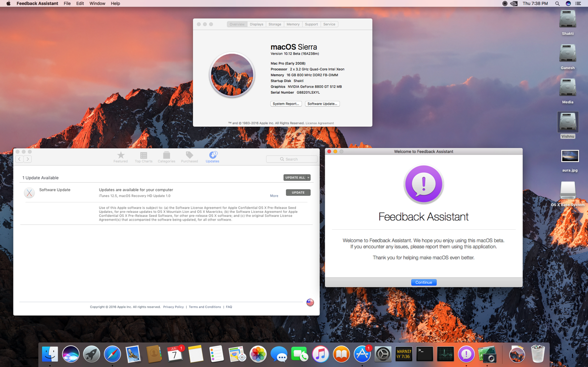Open the Help menu
588x367 pixels.
(x=115, y=3)
